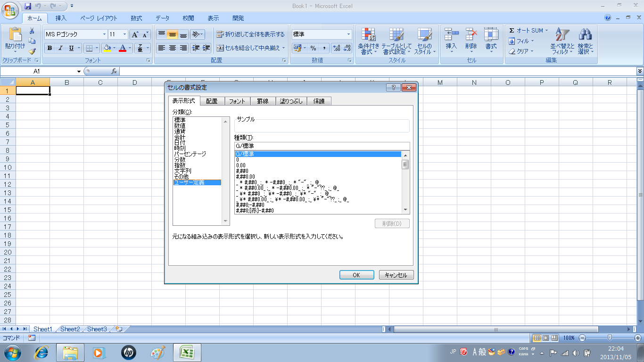Expand the number format 標準 dropdown
This screenshot has height=362, width=644.
pos(348,34)
